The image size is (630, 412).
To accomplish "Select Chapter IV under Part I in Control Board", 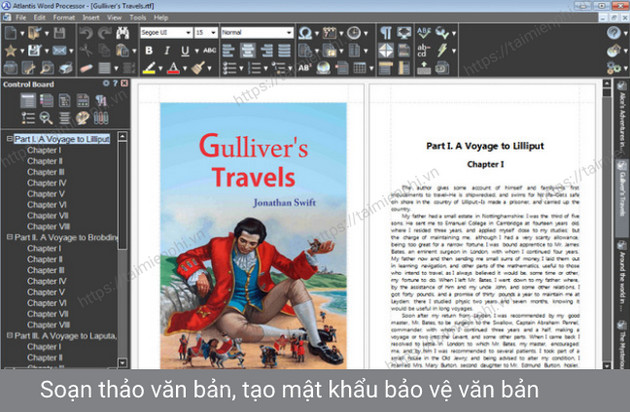I will (47, 183).
